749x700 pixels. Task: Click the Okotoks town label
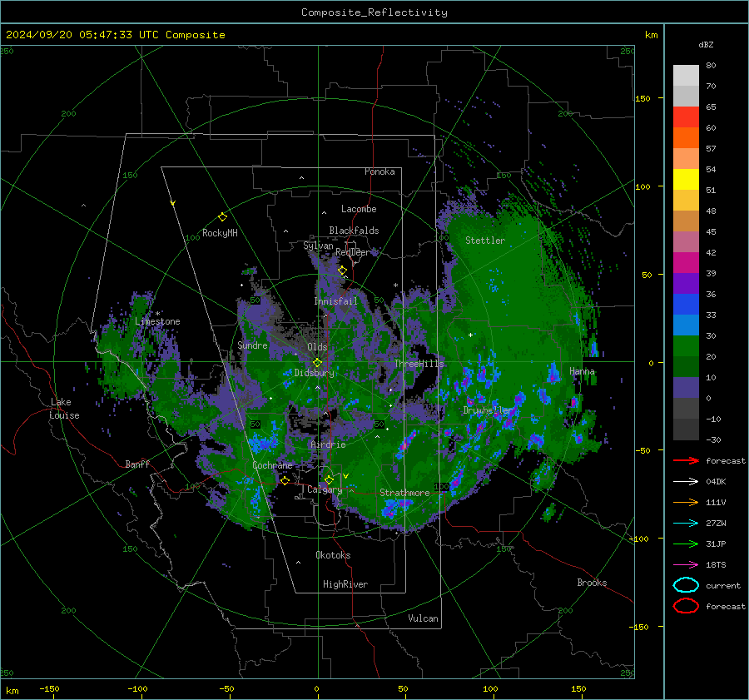[333, 555]
